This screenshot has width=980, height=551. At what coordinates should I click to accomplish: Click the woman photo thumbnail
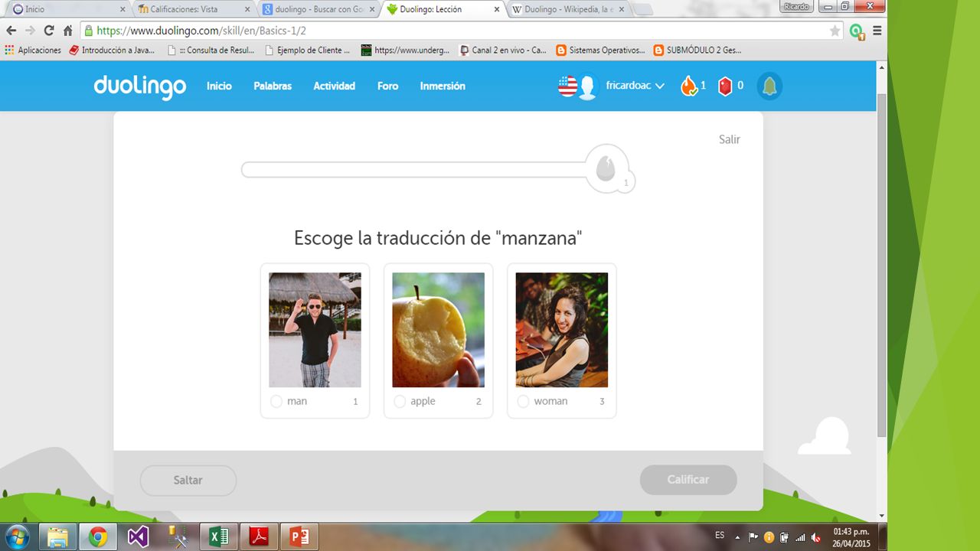tap(561, 330)
